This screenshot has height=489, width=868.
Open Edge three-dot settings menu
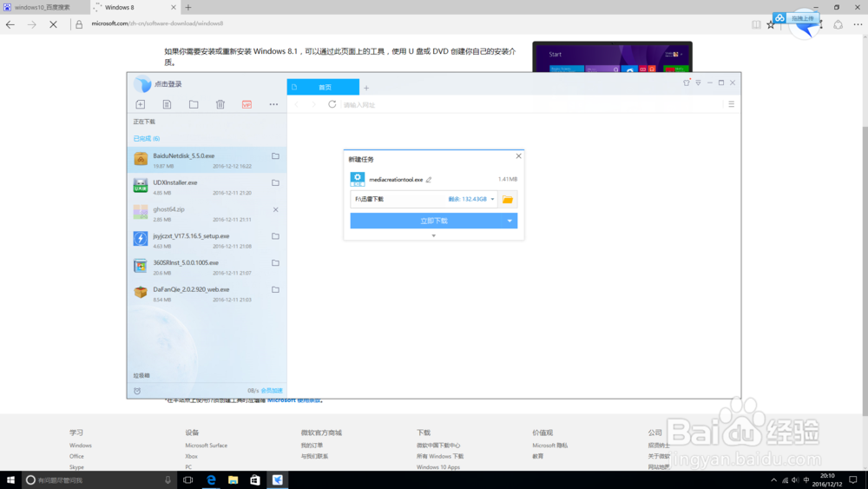pos(858,24)
